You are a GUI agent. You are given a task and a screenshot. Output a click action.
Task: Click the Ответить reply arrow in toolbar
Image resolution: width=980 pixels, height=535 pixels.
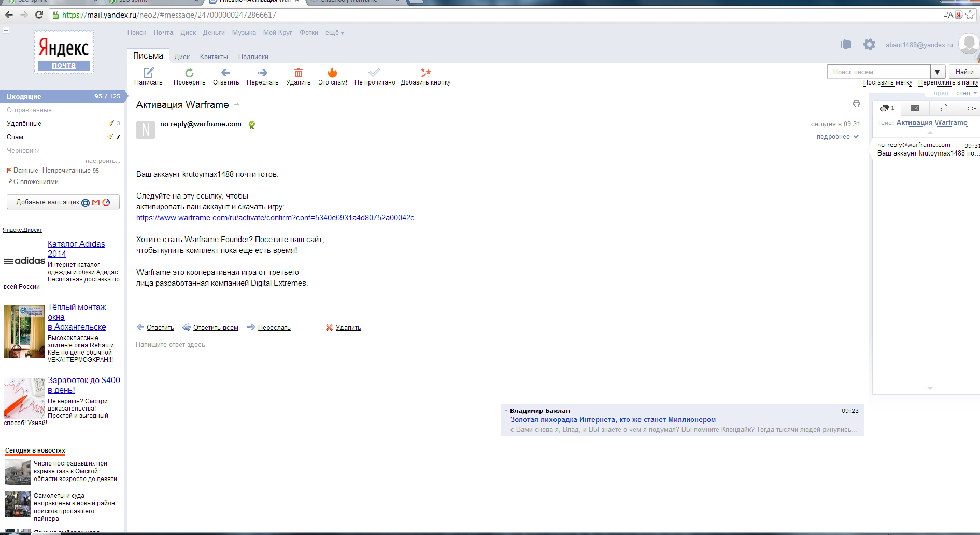pos(225,73)
